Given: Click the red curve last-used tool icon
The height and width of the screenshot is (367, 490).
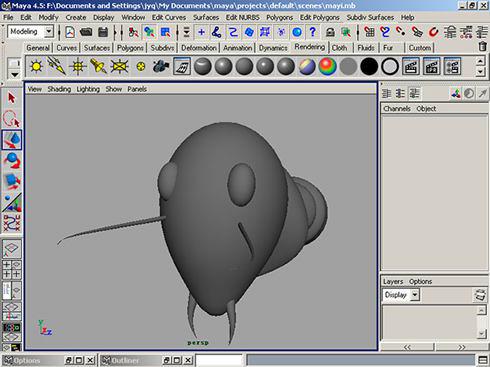Looking at the screenshot, I should pos(12,223).
